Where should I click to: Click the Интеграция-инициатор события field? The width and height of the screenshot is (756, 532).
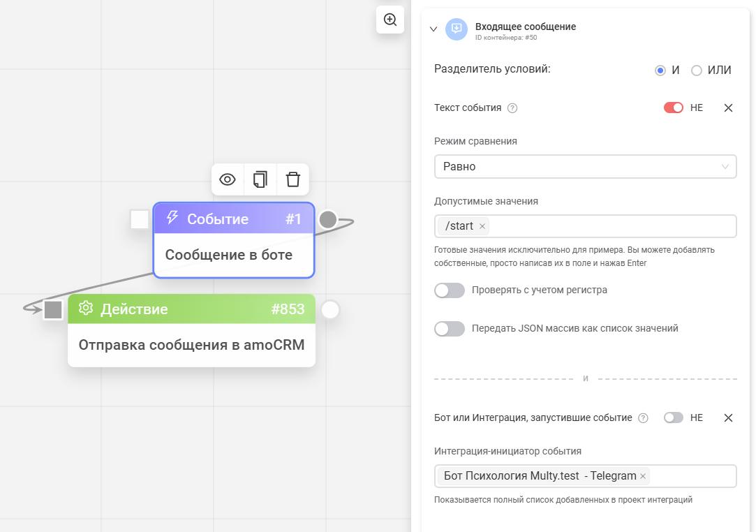tap(691, 476)
